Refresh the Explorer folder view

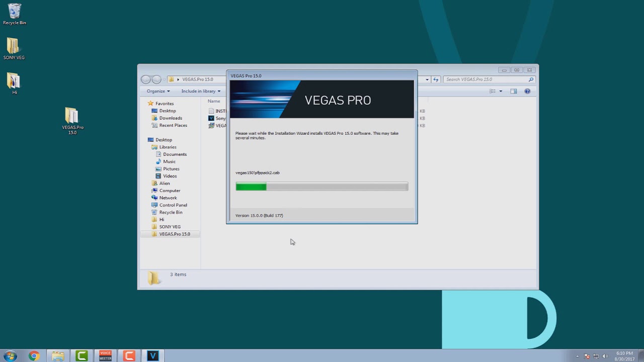point(436,79)
